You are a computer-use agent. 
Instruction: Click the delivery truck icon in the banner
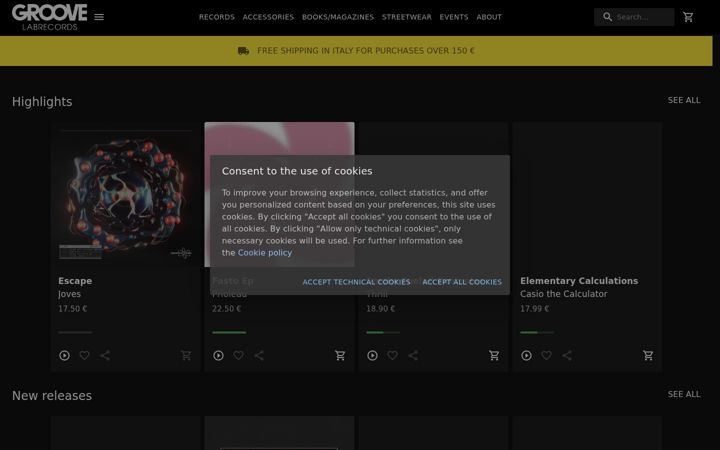coord(243,51)
